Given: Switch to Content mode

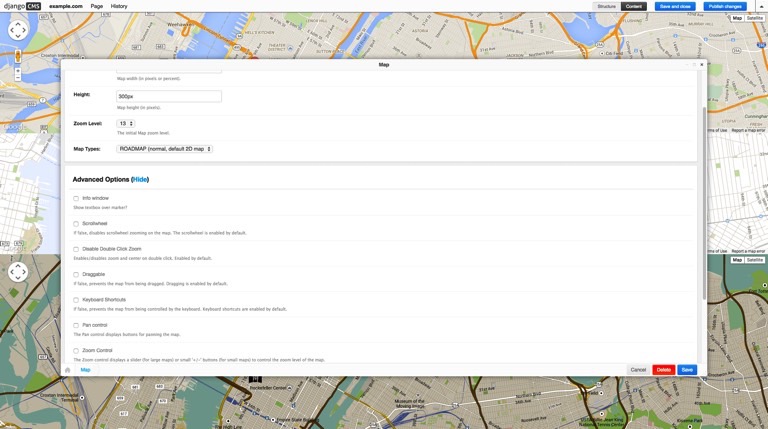Looking at the screenshot, I should click(634, 6).
